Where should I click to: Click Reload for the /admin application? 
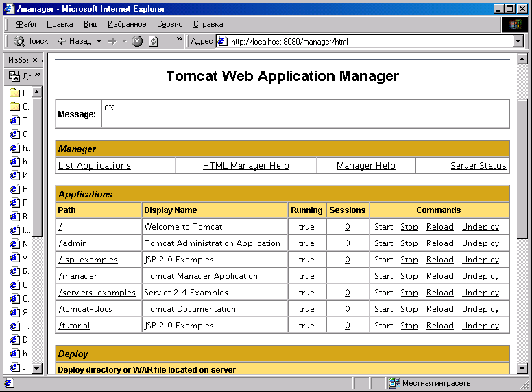439,243
